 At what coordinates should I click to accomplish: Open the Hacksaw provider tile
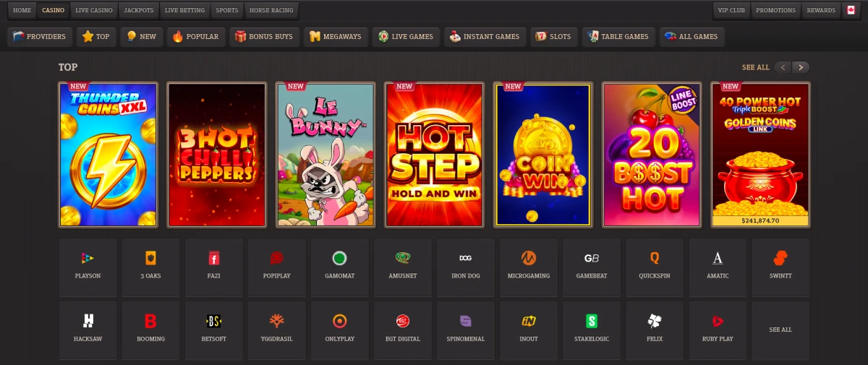[x=88, y=330]
